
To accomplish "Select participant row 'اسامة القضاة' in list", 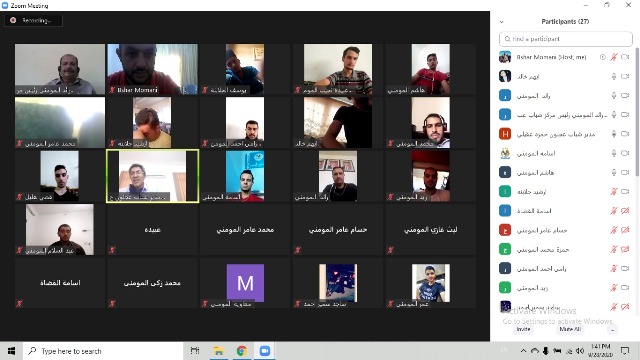I will 565,211.
